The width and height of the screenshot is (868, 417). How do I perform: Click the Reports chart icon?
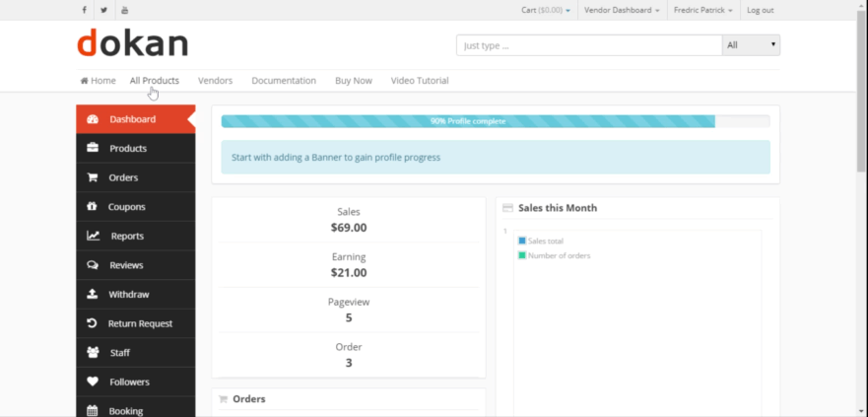coord(93,236)
